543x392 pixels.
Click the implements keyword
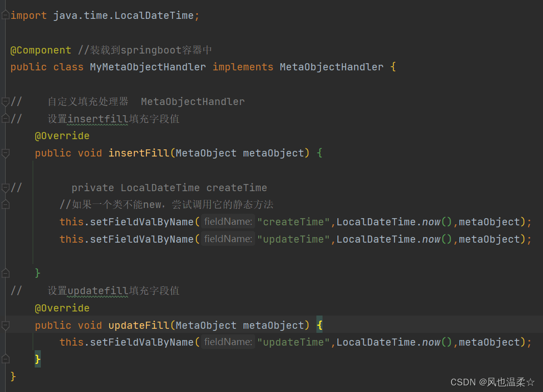[x=243, y=67]
